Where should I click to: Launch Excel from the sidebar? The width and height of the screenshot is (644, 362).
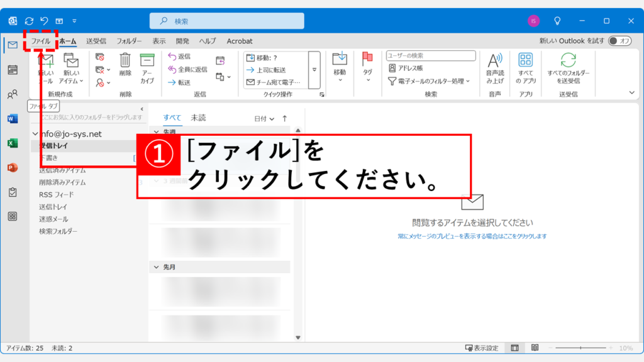13,143
